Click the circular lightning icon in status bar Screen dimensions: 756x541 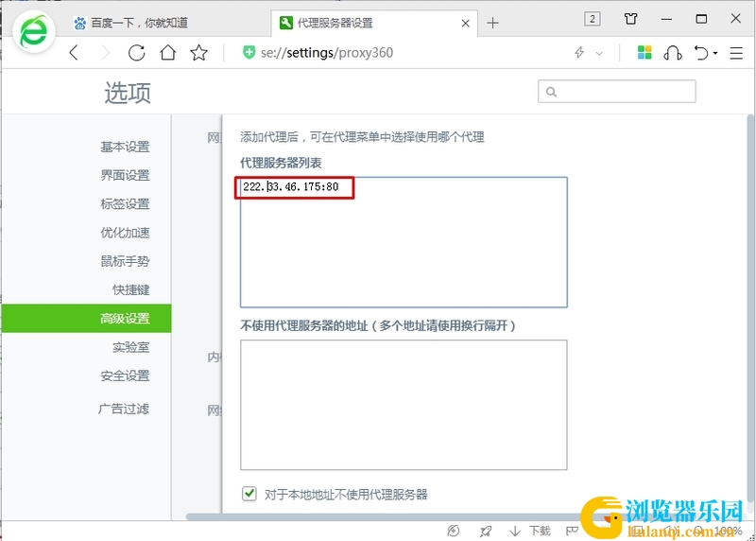[454, 531]
